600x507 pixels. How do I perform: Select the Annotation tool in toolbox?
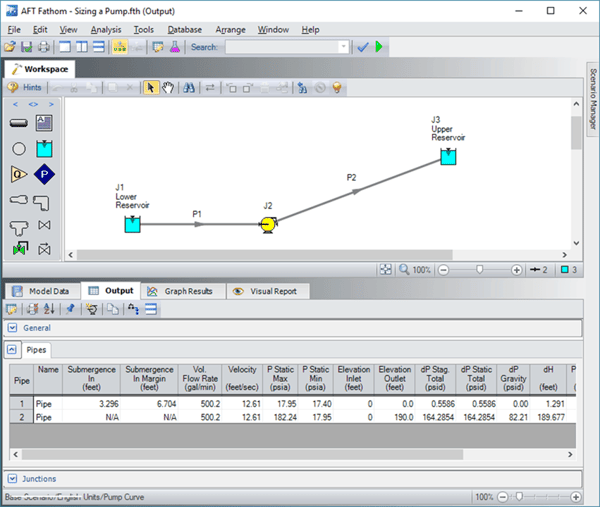click(x=44, y=123)
